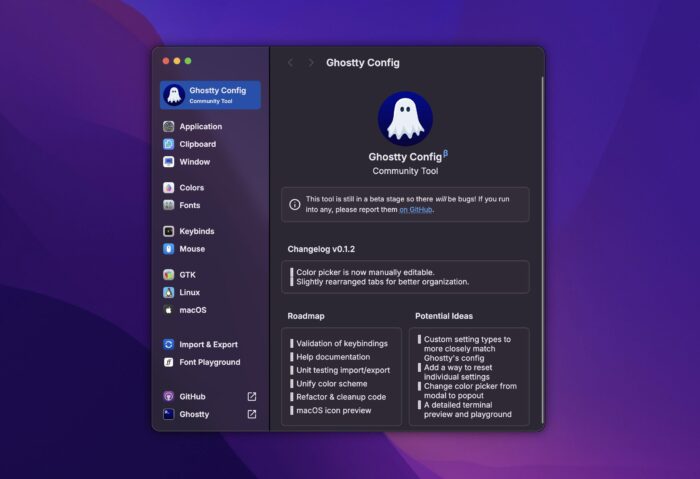Click the large ghost logo image
The image size is (700, 479).
click(x=405, y=119)
